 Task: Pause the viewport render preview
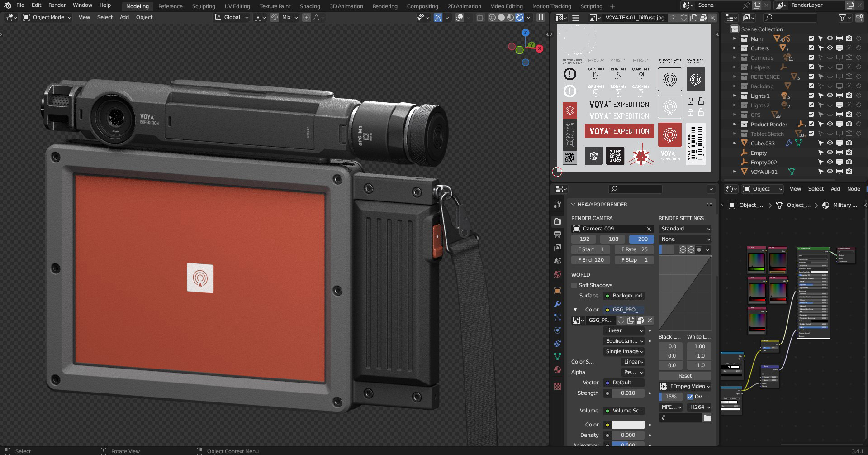pos(541,18)
